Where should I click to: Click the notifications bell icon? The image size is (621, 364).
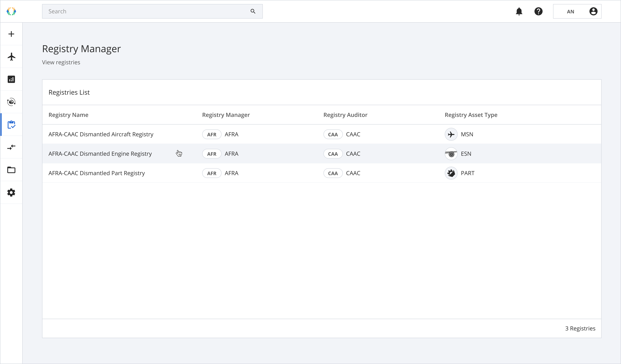(519, 11)
